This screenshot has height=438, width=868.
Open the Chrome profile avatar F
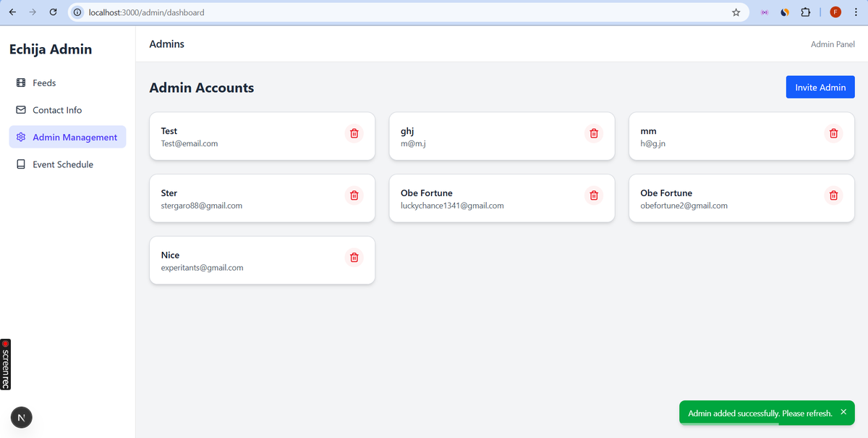point(835,12)
